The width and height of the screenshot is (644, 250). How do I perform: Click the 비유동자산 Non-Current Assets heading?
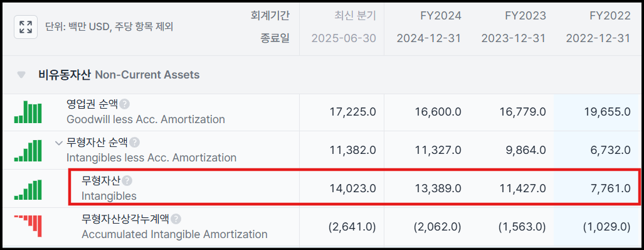coord(119,75)
